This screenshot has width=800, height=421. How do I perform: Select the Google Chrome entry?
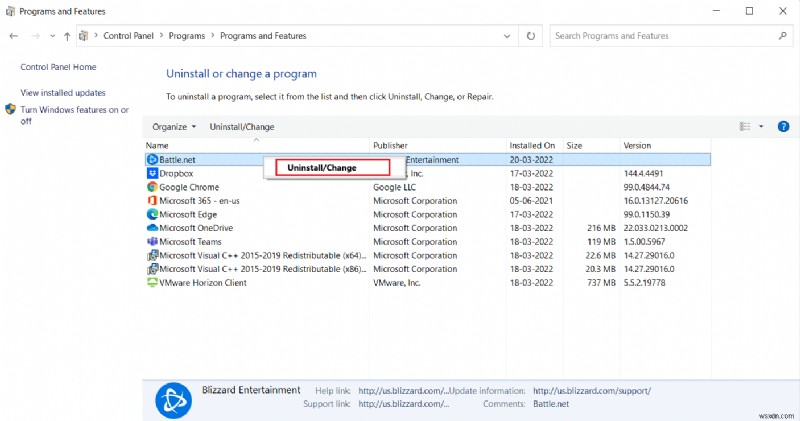tap(189, 187)
